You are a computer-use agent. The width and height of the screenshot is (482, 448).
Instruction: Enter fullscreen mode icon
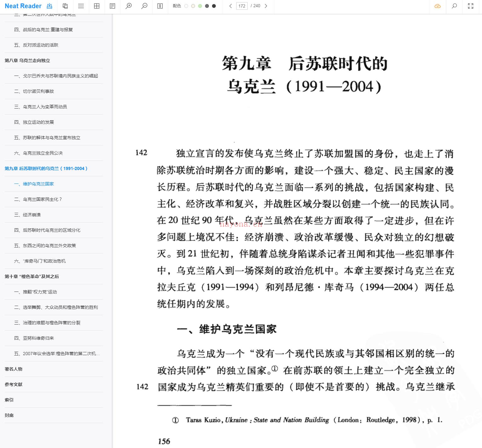[x=471, y=6]
